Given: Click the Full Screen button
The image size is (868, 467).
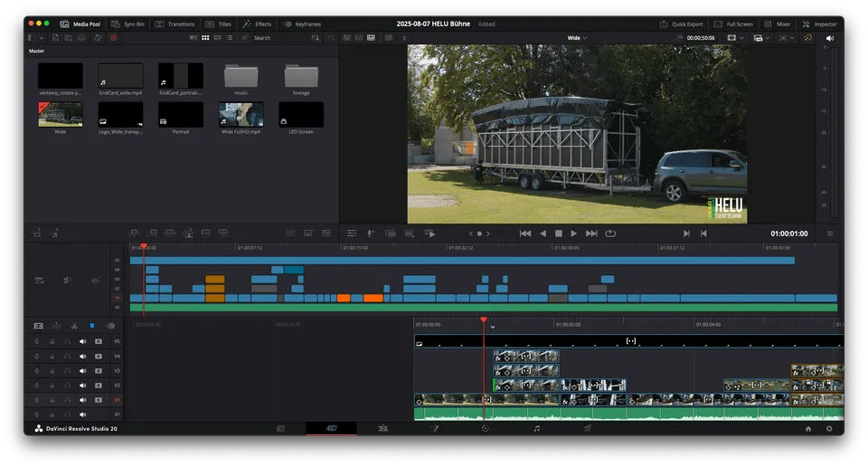Looking at the screenshot, I should point(733,24).
